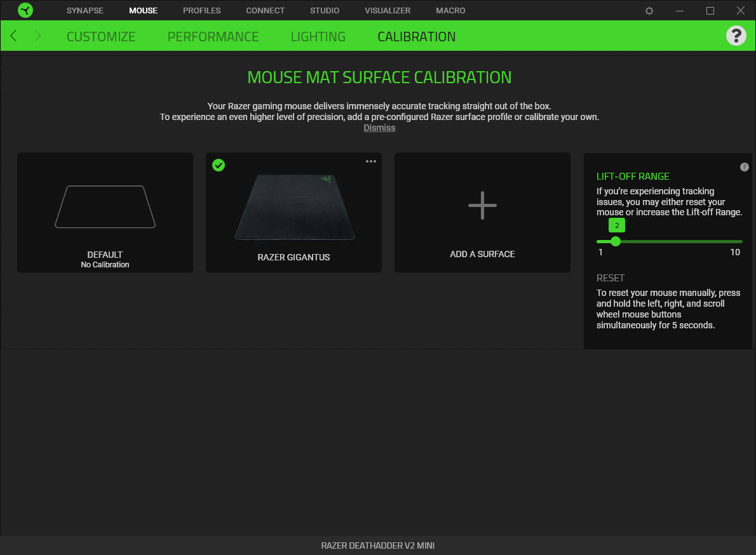Image resolution: width=756 pixels, height=555 pixels.
Task: Switch to the LIGHTING section
Action: [318, 37]
